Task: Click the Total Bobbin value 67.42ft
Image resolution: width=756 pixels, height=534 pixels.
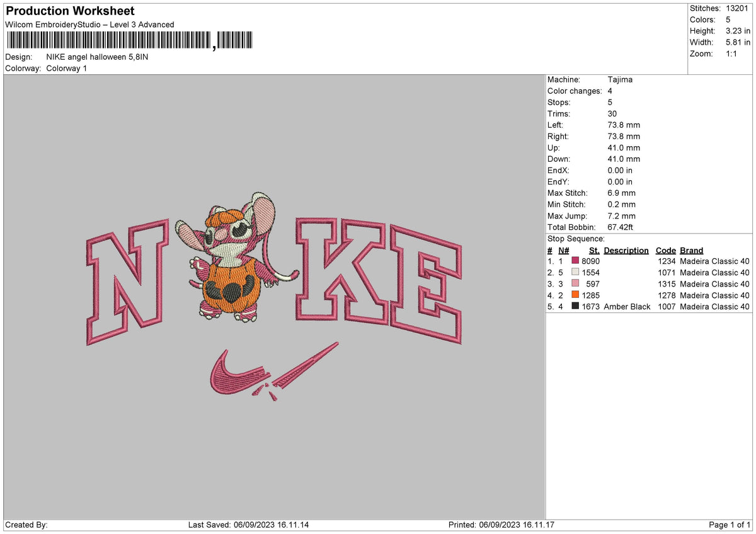Action: click(622, 227)
